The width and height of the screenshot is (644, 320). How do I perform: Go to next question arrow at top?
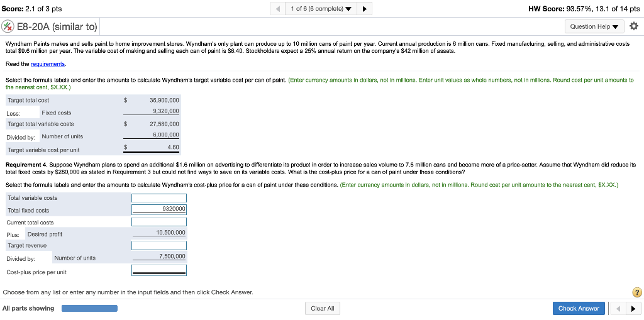point(364,9)
